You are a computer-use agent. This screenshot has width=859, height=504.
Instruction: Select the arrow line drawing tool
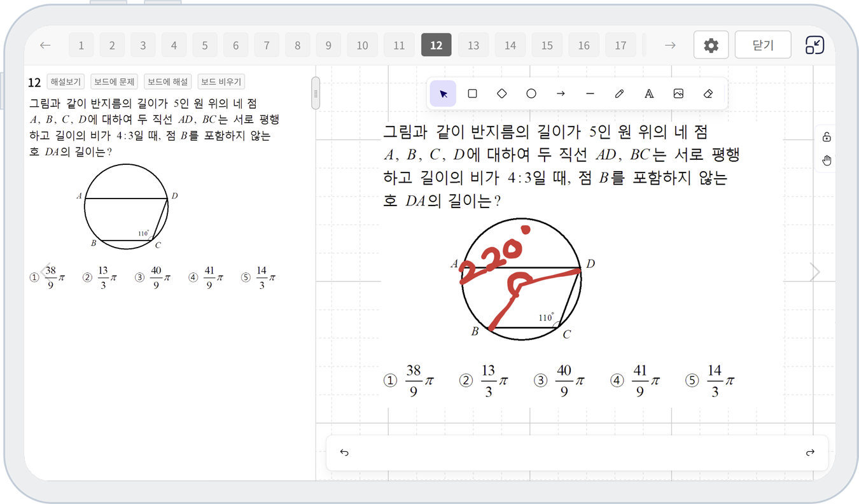[x=561, y=94]
